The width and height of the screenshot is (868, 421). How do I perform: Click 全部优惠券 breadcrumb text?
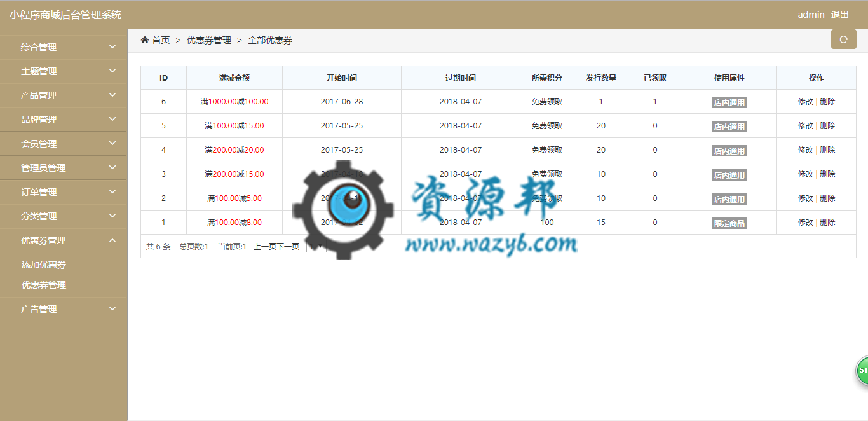coord(270,40)
